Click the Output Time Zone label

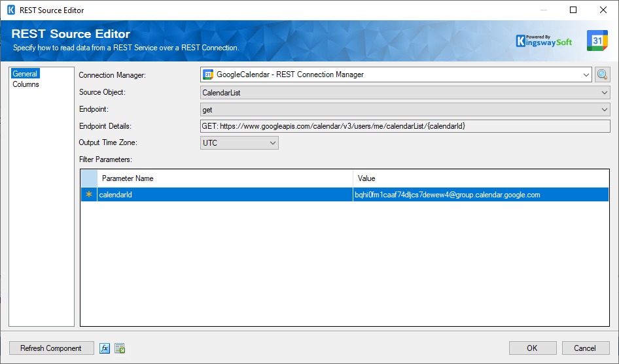108,142
